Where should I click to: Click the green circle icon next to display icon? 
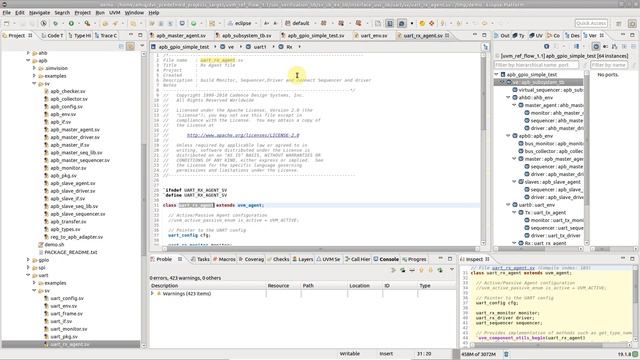click(193, 24)
